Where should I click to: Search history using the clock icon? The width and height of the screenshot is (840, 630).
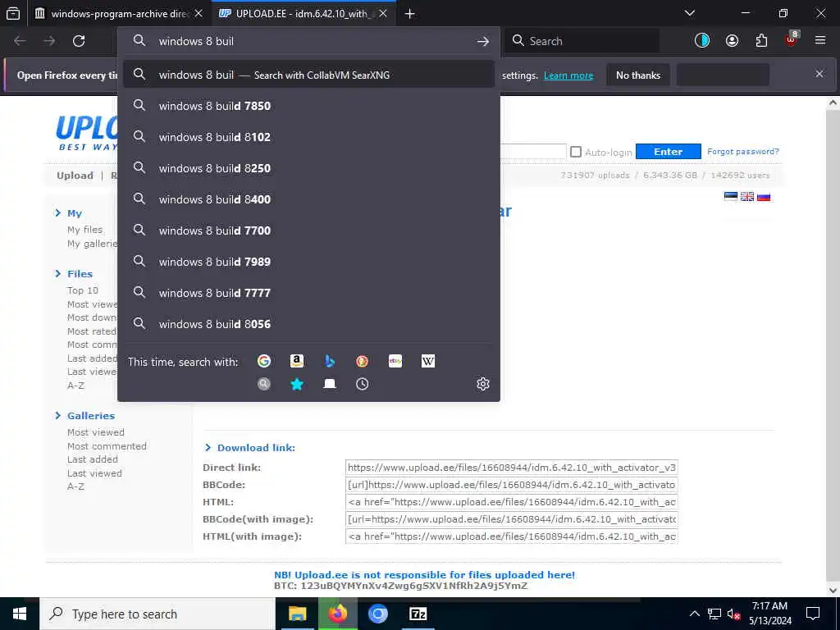(362, 384)
